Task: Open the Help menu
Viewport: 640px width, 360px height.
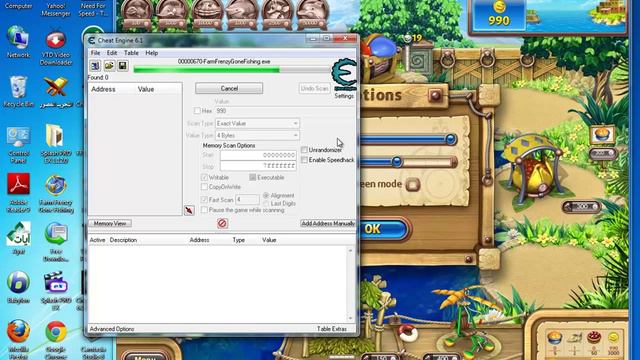Action: 151,53
